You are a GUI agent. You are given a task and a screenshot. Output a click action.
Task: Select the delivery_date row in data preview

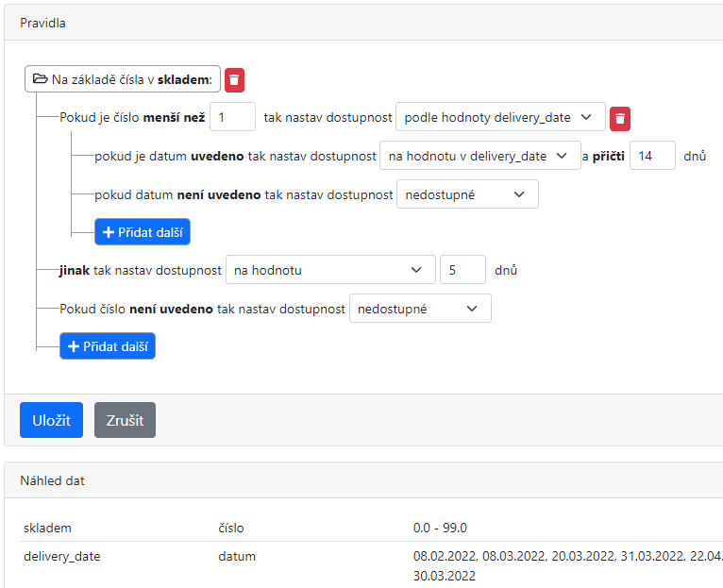click(x=61, y=556)
